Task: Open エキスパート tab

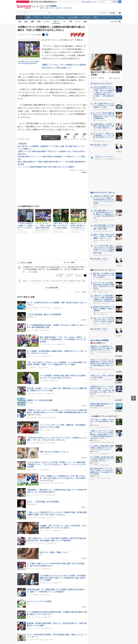Action: tap(48, 17)
